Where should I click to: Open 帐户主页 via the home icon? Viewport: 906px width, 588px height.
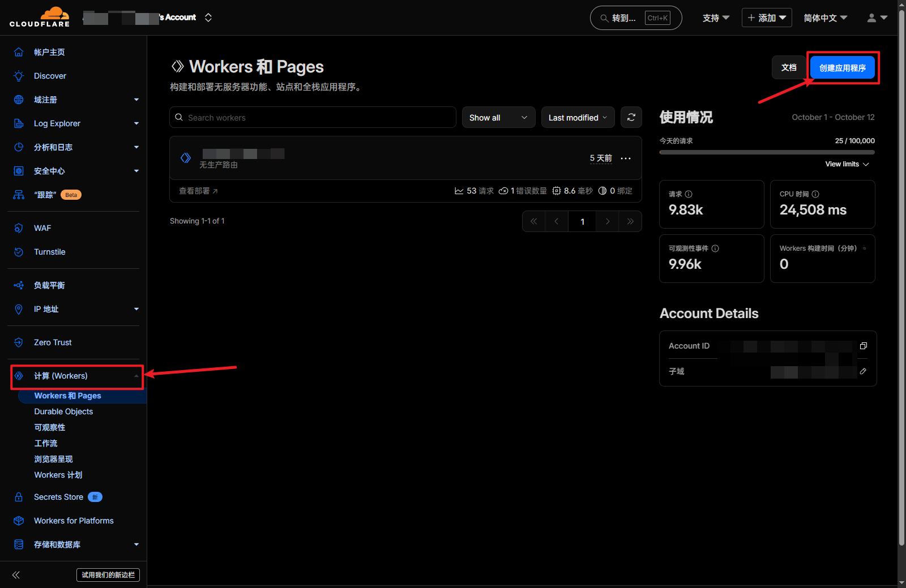pos(19,51)
